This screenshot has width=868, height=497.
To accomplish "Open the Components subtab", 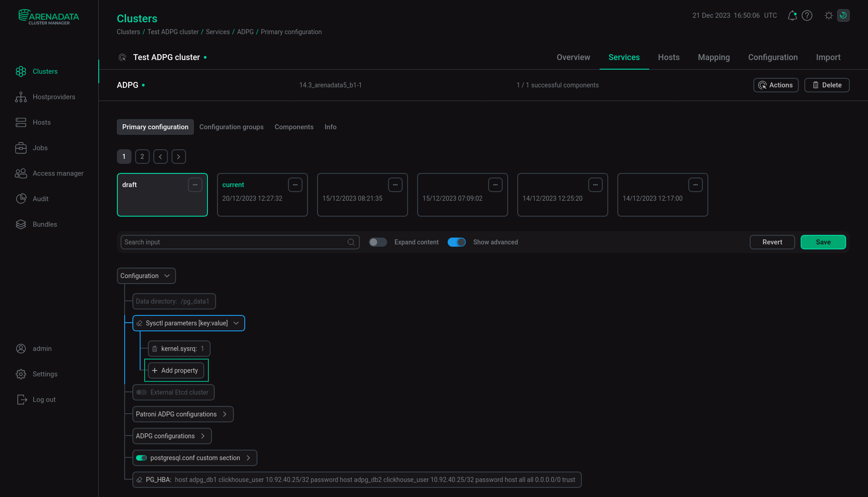I will (x=294, y=127).
